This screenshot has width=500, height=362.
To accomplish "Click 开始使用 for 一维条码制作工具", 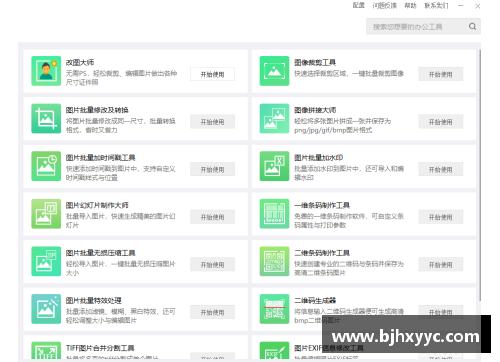I will (441, 217).
